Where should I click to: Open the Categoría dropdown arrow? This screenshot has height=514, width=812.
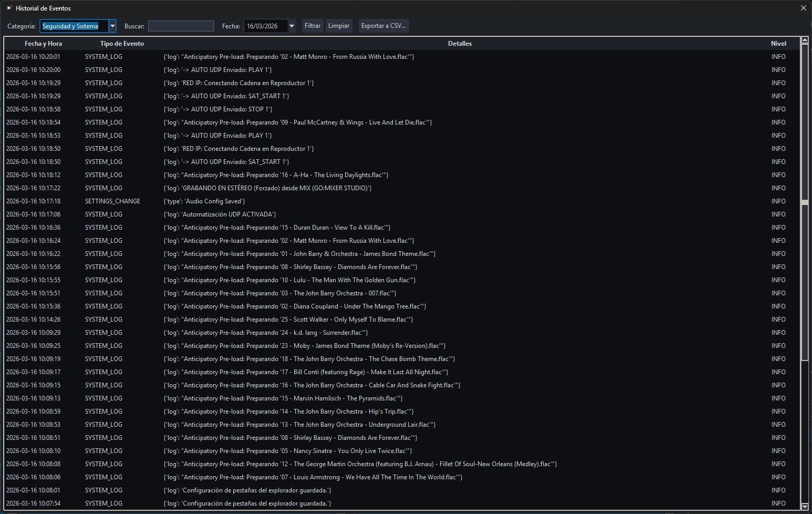pyautogui.click(x=112, y=26)
